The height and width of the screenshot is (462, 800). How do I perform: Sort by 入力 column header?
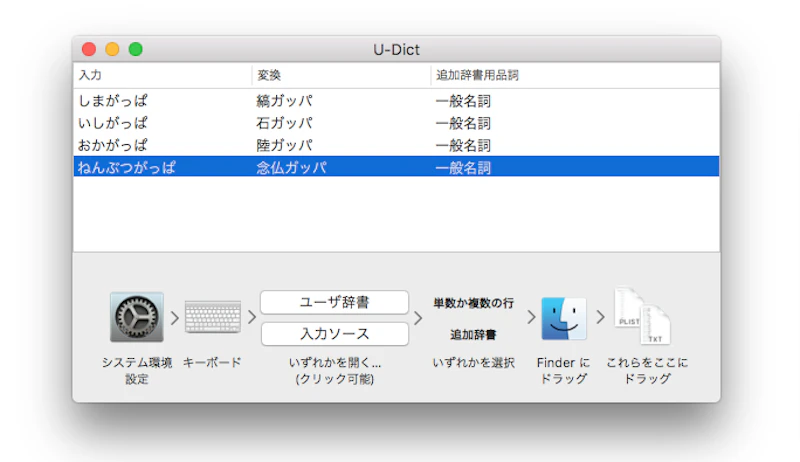[163, 75]
